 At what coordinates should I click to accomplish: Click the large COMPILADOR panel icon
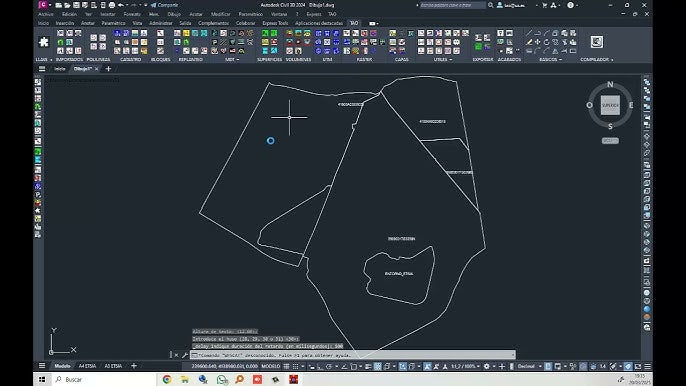pos(597,42)
